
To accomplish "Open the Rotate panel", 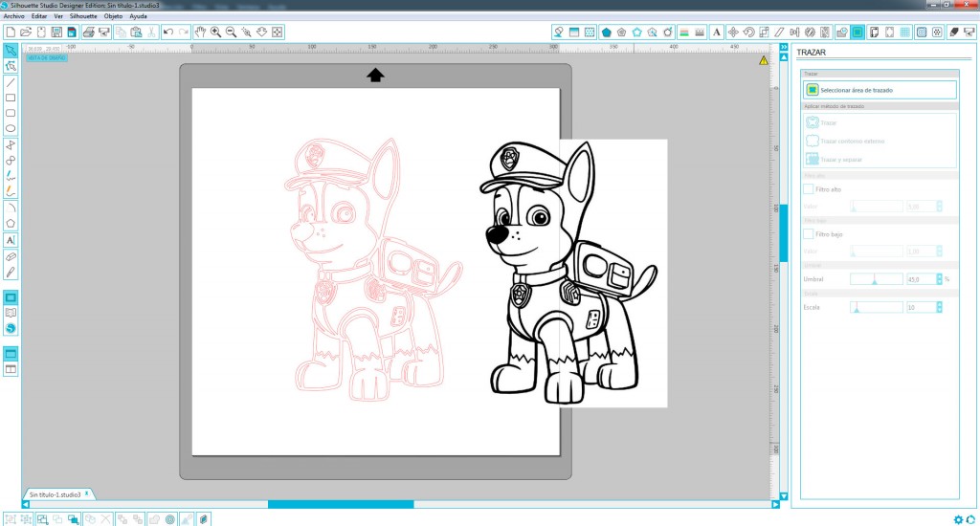I will point(748,32).
